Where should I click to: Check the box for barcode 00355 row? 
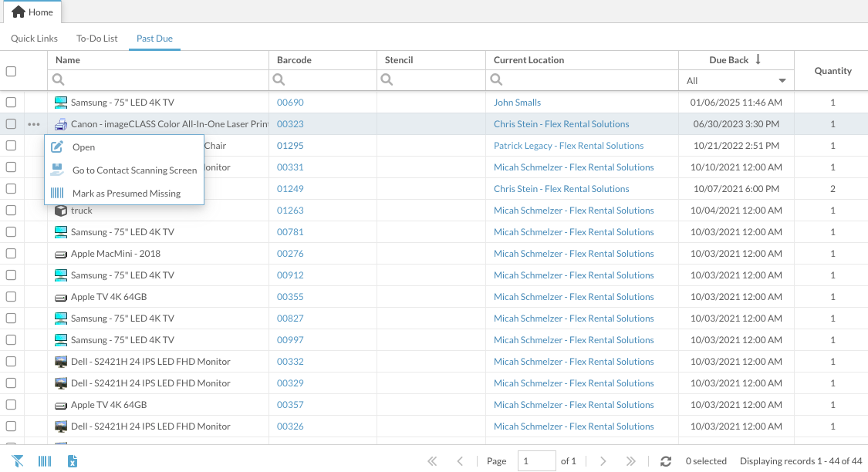coord(11,297)
